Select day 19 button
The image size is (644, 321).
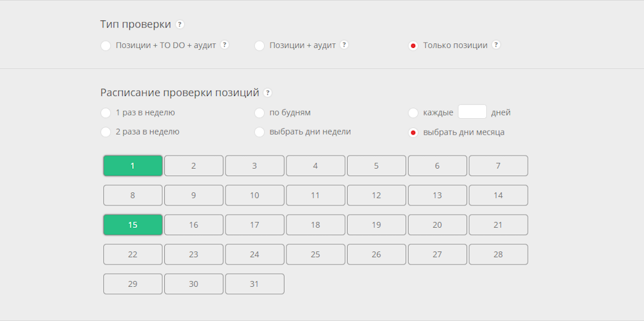click(x=377, y=225)
